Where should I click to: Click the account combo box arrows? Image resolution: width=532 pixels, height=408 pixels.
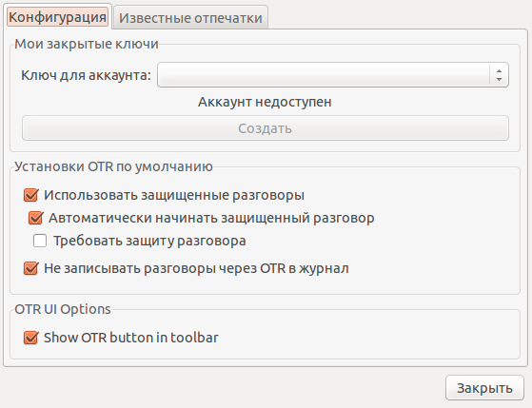click(x=499, y=75)
